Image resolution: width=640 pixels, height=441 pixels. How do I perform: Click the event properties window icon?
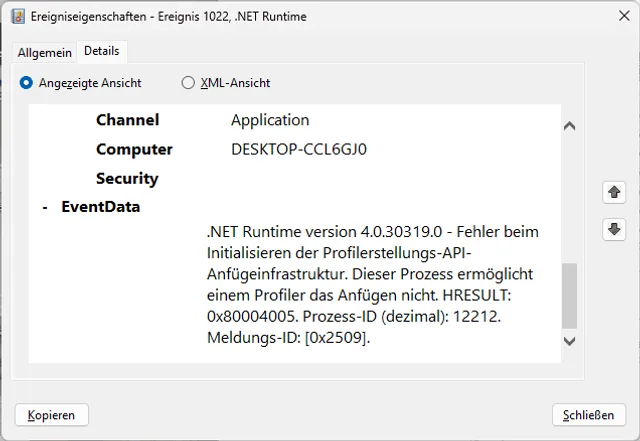coord(17,16)
